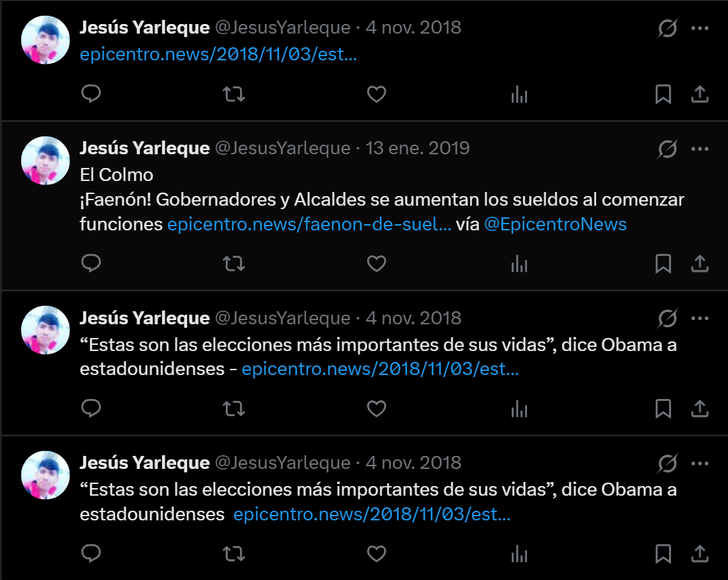Click Jesús Yarleque's profile picture on the third tweet

[45, 330]
